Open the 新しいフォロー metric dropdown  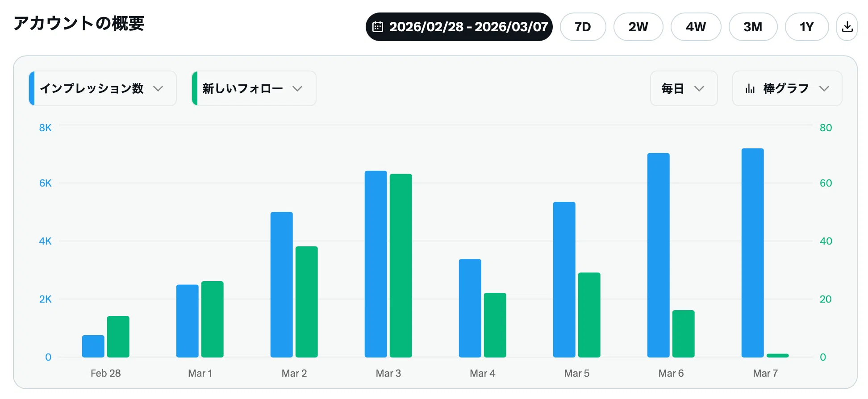(x=254, y=88)
